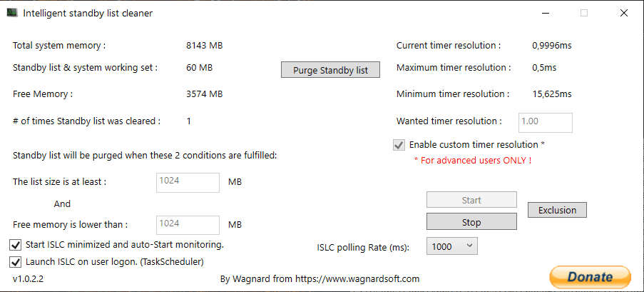Expand the ISLC polling rate dropdown
Image resolution: width=644 pixels, height=292 pixels.
tap(451, 246)
